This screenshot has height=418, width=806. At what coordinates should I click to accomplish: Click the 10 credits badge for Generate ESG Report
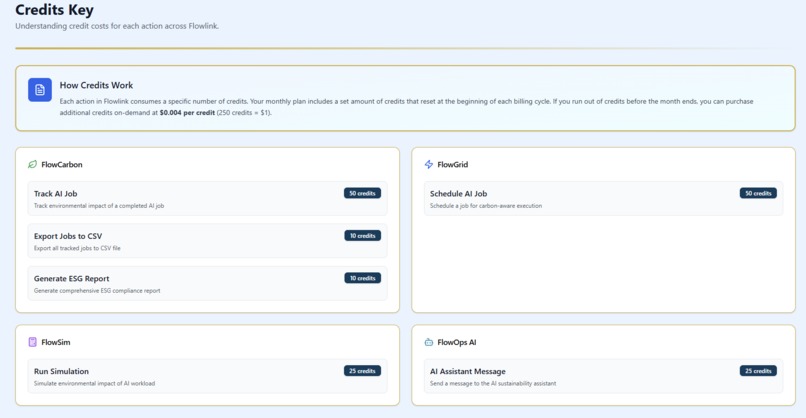click(362, 278)
